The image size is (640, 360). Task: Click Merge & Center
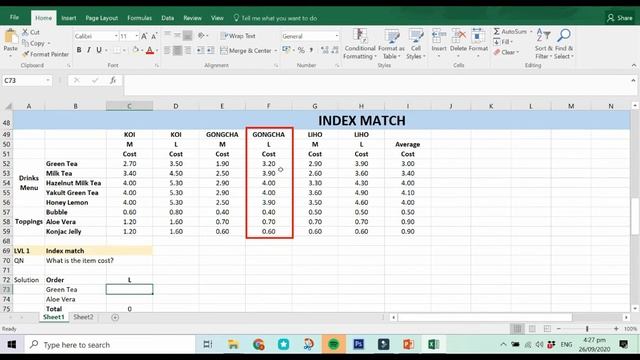(x=246, y=51)
